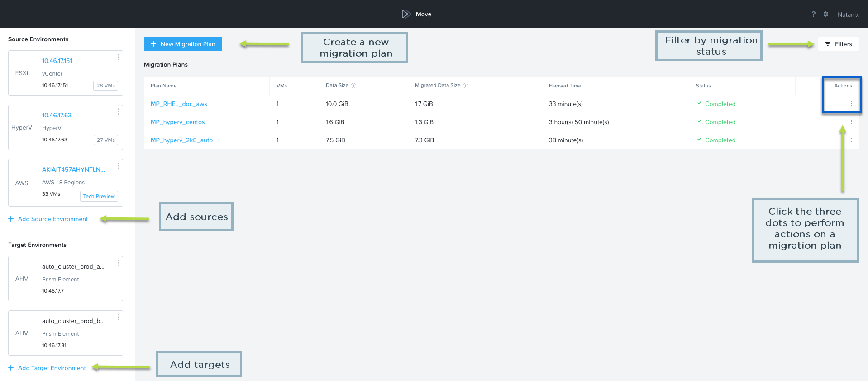
Task: Click Migrated Data Size info icon
Action: coord(466,86)
